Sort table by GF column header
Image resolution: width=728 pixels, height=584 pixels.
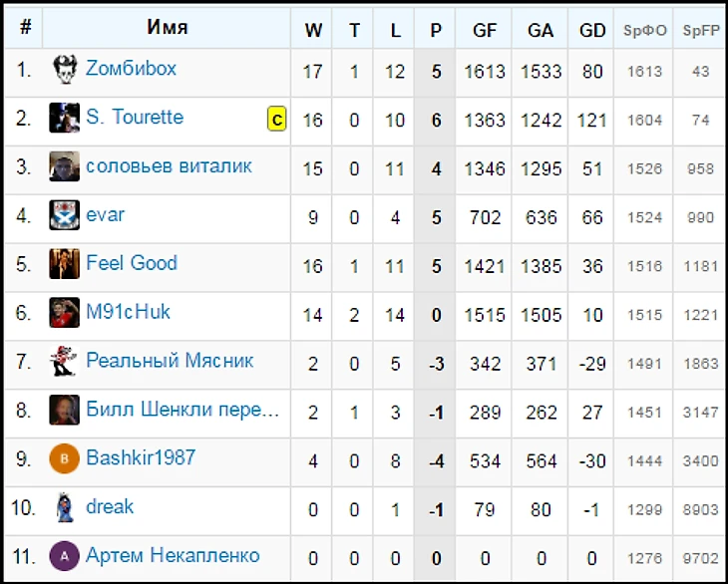click(485, 30)
